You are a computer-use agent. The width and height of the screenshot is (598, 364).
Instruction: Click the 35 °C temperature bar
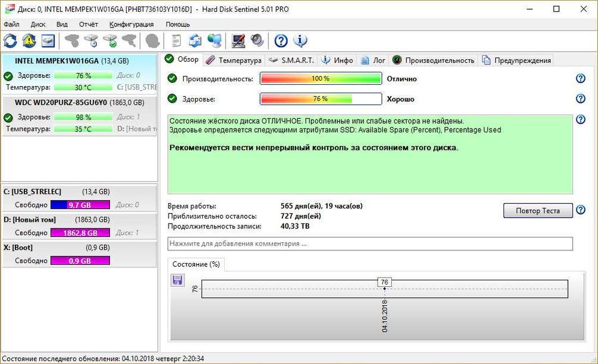point(83,129)
